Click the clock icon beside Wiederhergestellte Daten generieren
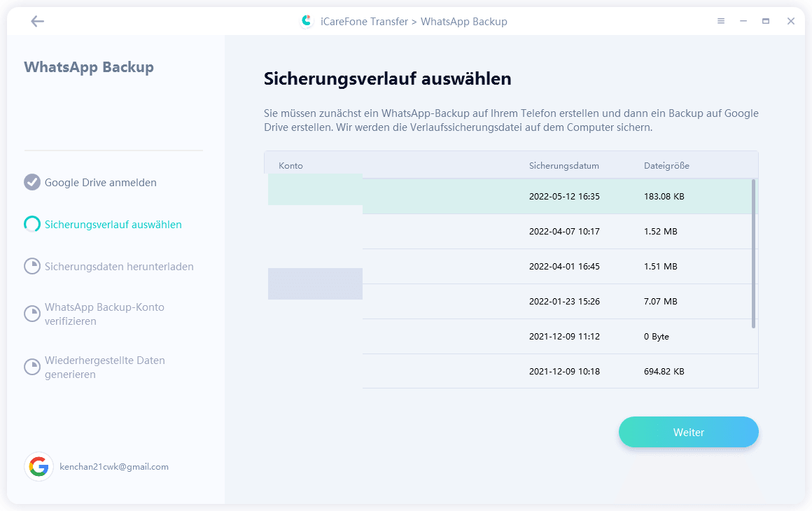The height and width of the screenshot is (511, 812). [x=32, y=367]
